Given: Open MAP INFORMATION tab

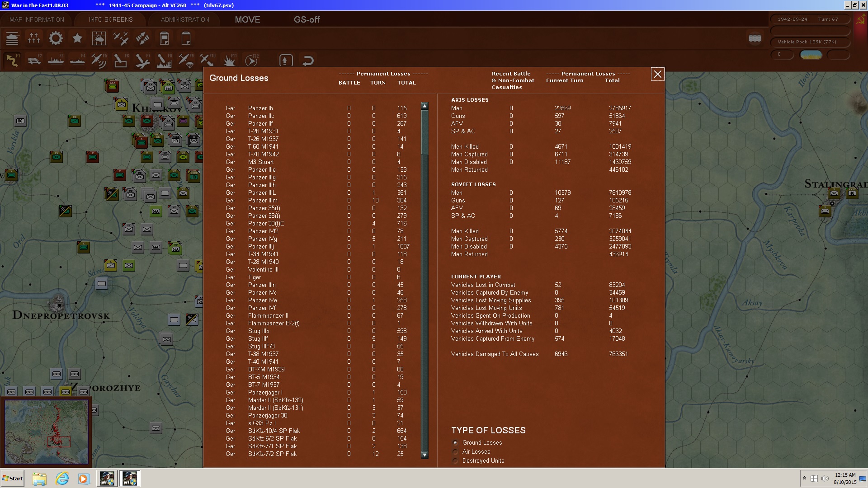Looking at the screenshot, I should click(x=37, y=19).
